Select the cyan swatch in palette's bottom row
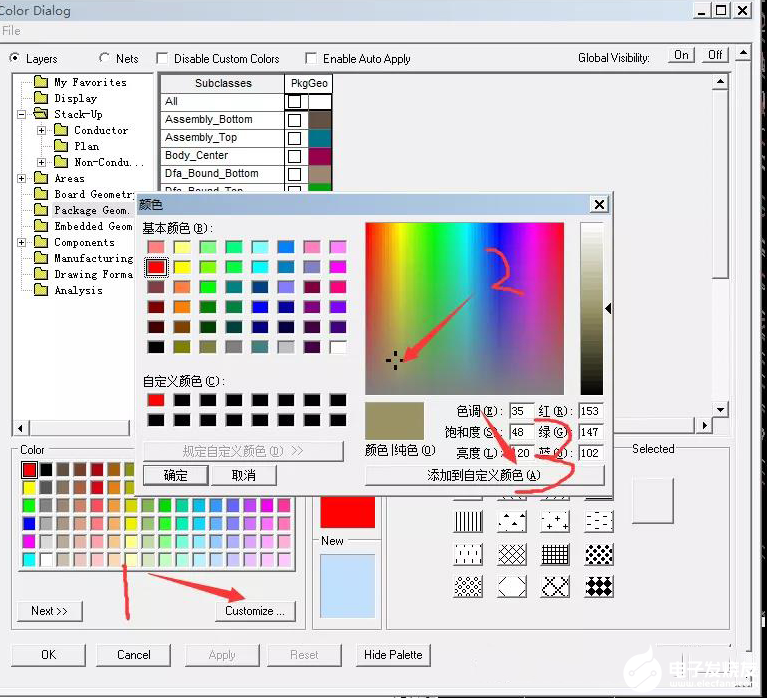 (29, 559)
